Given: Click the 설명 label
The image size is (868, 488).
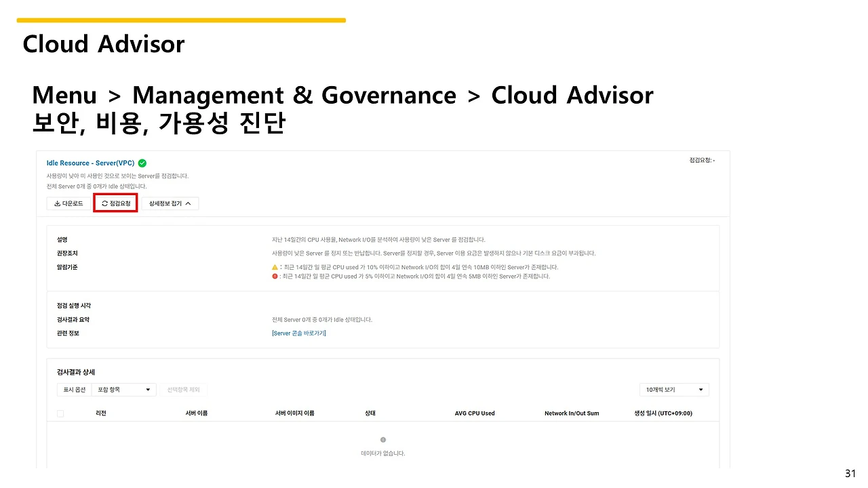Looking at the screenshot, I should tap(62, 240).
